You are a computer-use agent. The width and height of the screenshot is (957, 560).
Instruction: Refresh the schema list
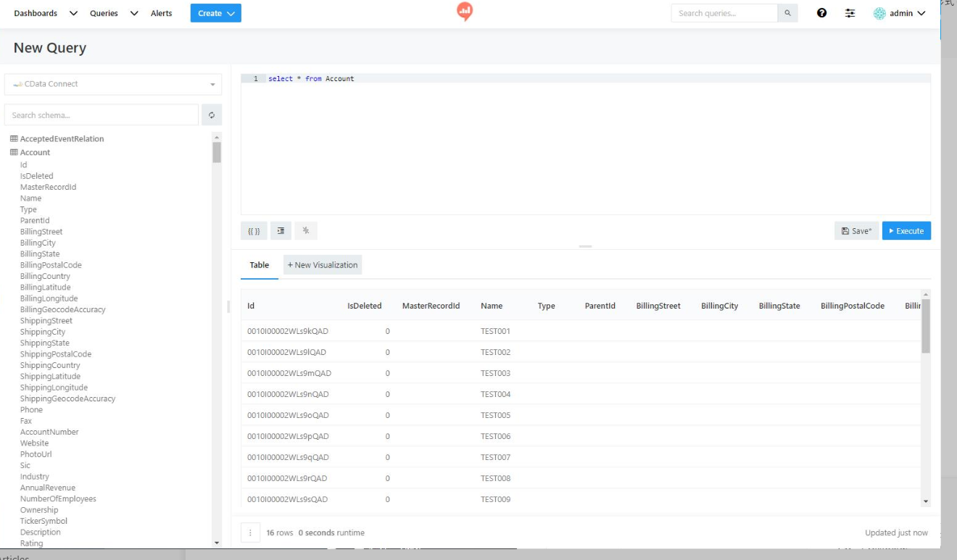(x=212, y=115)
